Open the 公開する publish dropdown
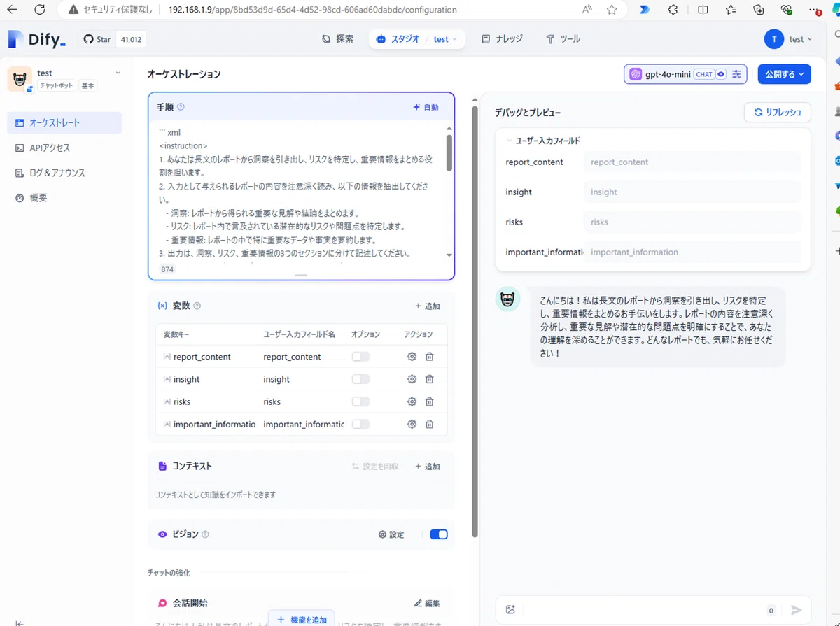840x626 pixels. [x=784, y=74]
